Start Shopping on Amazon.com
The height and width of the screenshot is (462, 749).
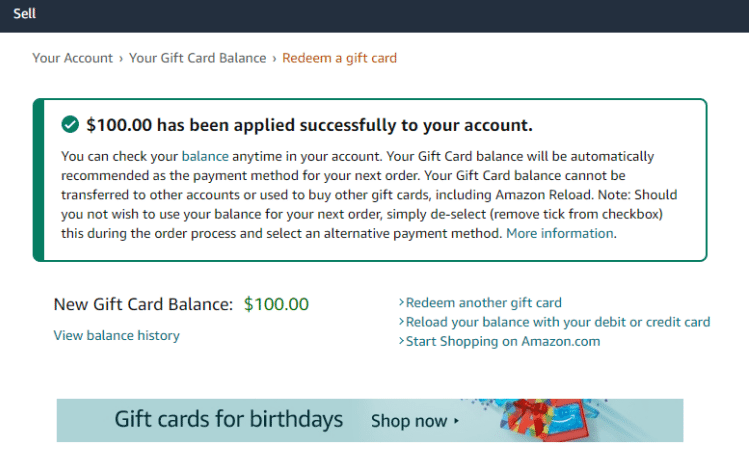[x=503, y=341]
